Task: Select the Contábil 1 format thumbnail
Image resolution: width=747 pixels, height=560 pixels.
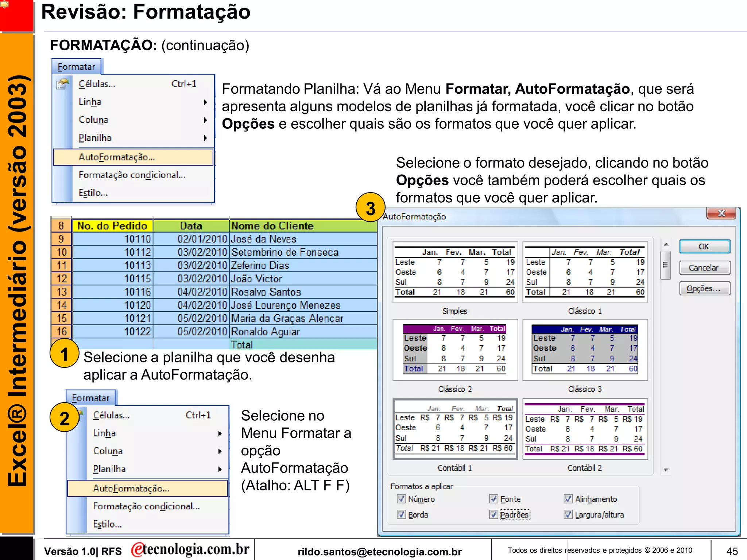Action: 455,429
